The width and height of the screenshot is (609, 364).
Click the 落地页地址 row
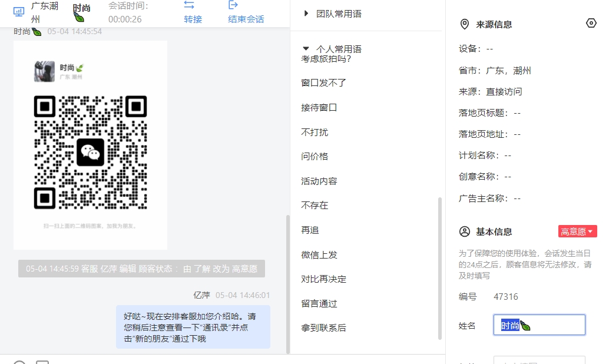tap(489, 134)
